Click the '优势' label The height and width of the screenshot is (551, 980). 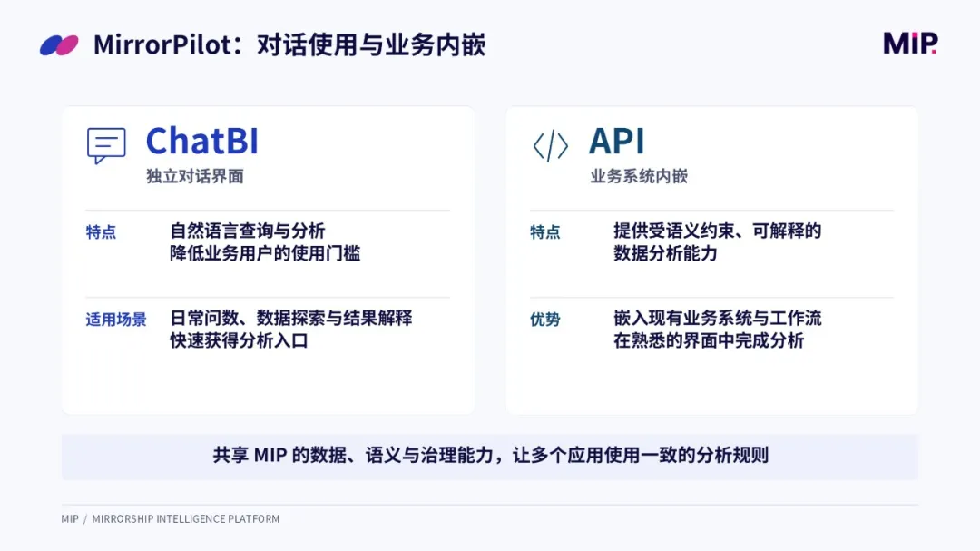click(x=545, y=320)
